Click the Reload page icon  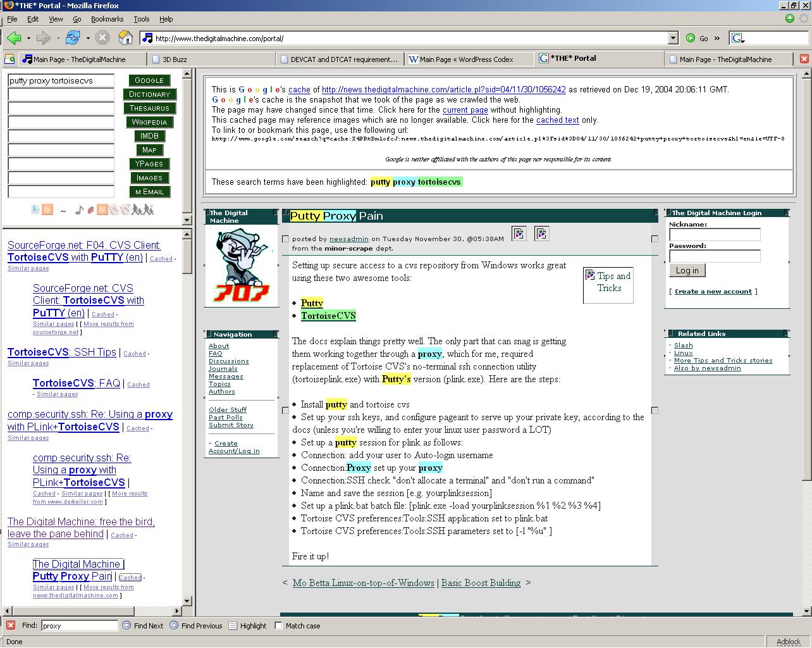coord(73,38)
